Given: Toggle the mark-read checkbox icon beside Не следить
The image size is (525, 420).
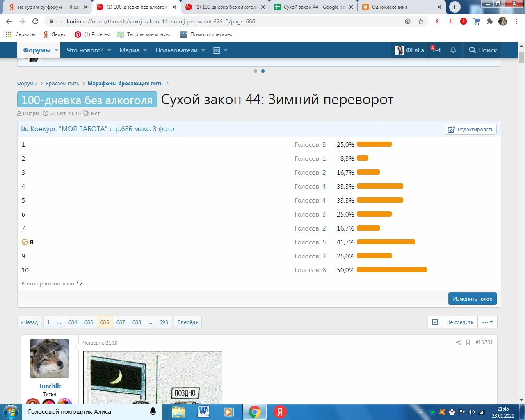Looking at the screenshot, I should pos(435,322).
